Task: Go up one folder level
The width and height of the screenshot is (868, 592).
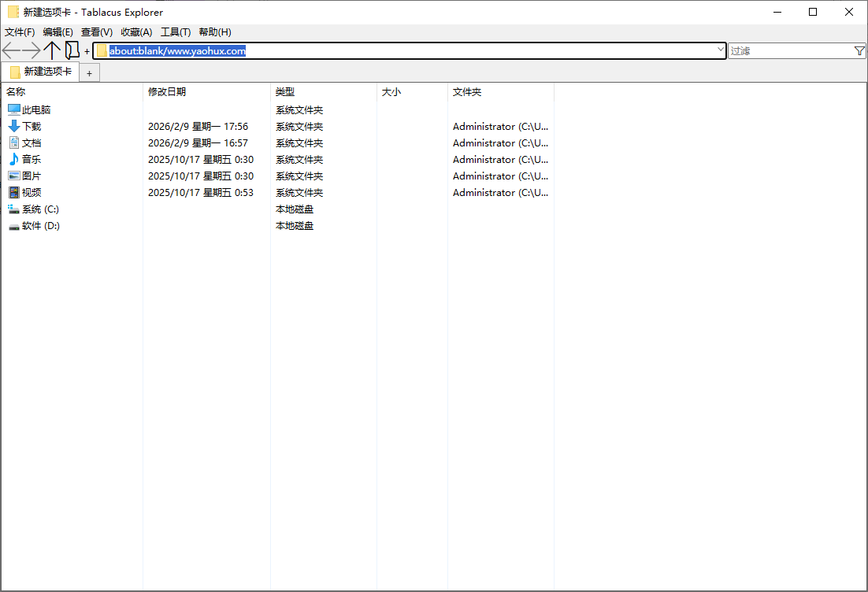Action: point(52,51)
